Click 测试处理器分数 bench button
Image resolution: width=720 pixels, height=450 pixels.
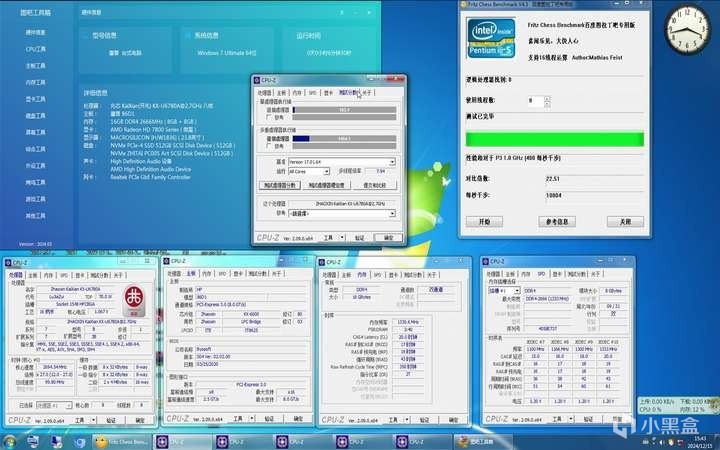[280, 185]
